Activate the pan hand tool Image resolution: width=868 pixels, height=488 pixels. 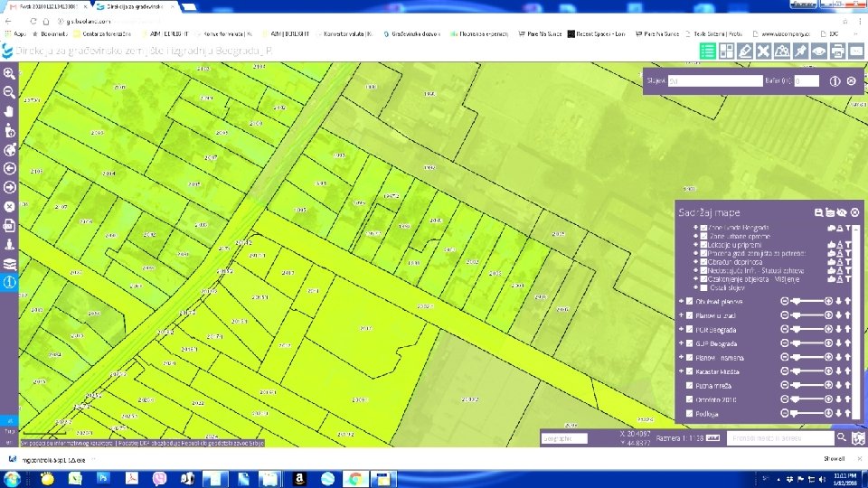point(9,111)
